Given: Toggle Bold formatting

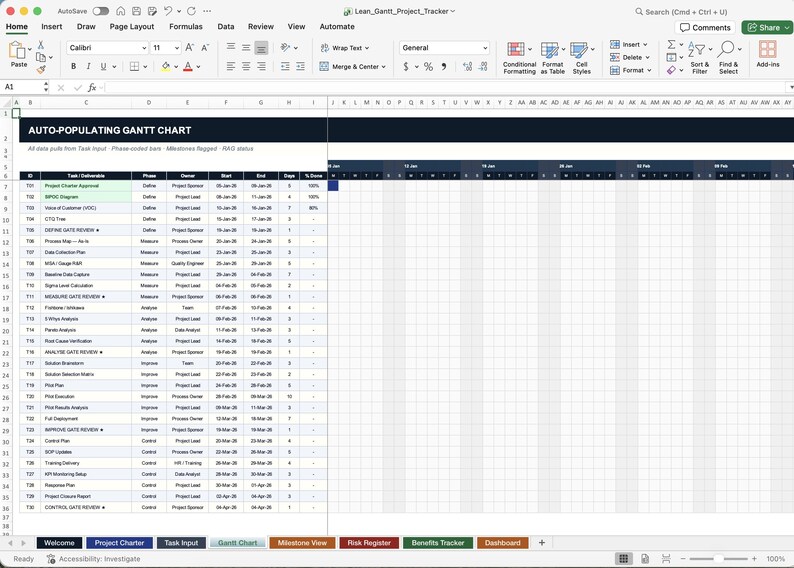Looking at the screenshot, I should point(73,66).
